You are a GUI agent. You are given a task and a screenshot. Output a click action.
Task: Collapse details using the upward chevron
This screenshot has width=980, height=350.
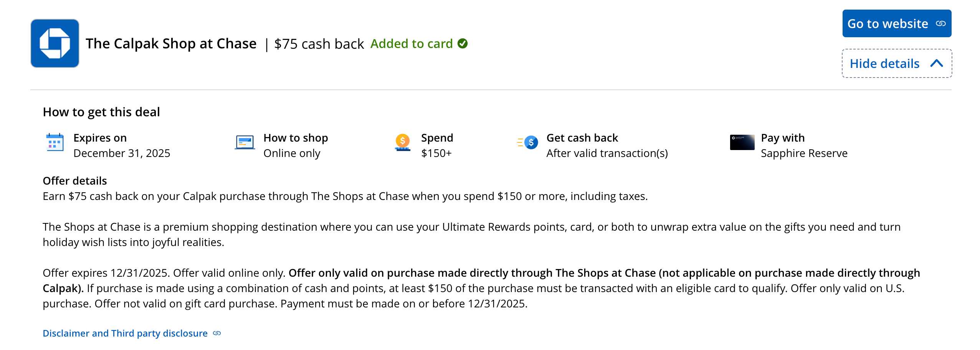(937, 63)
